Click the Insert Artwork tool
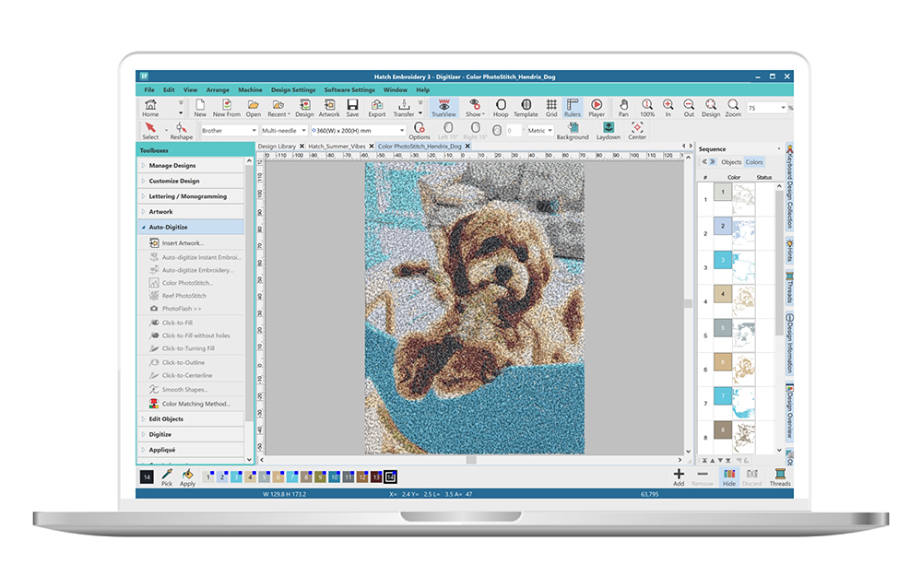 182,243
